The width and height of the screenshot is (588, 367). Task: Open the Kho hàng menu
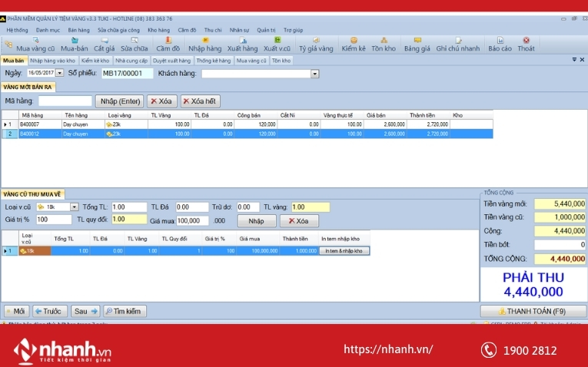tap(158, 30)
